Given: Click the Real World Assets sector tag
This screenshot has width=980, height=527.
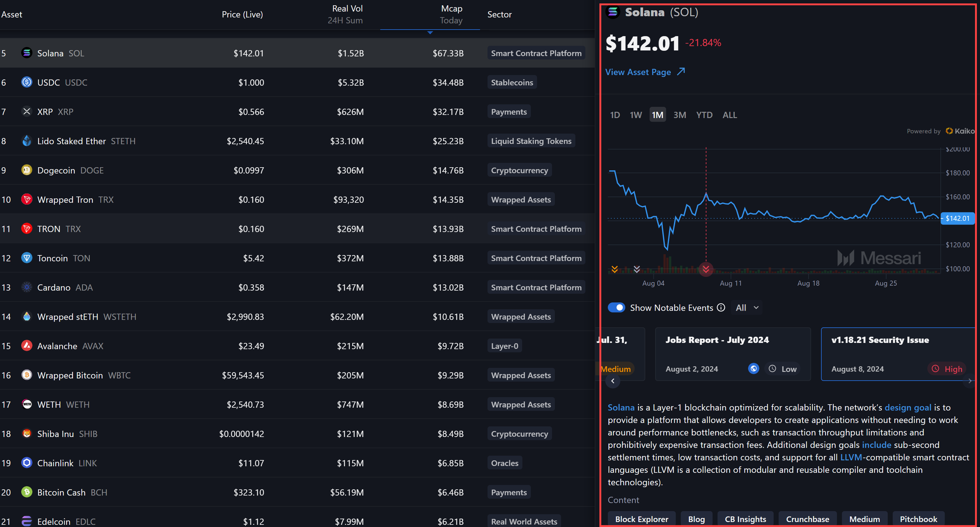Looking at the screenshot, I should pos(524,521).
